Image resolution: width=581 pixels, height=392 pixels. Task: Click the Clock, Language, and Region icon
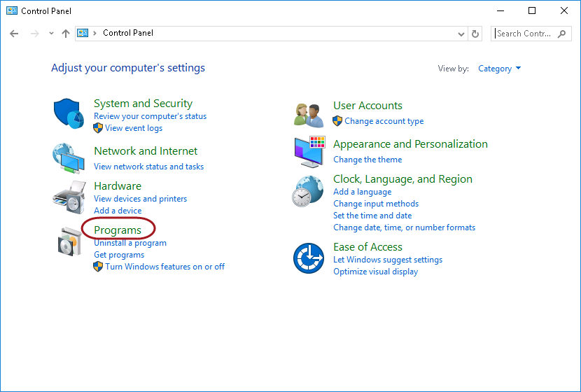click(309, 190)
